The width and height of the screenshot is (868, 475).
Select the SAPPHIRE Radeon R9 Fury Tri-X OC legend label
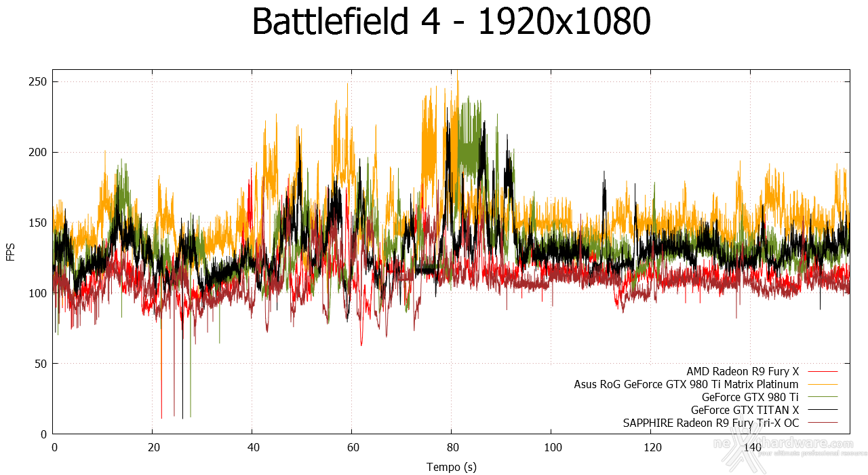click(711, 423)
